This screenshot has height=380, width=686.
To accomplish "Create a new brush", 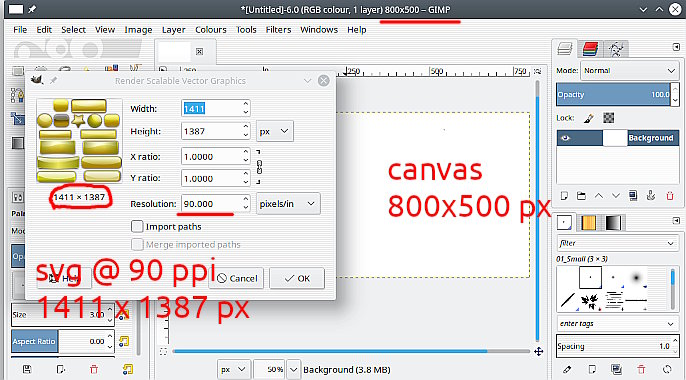I will pyautogui.click(x=592, y=370).
